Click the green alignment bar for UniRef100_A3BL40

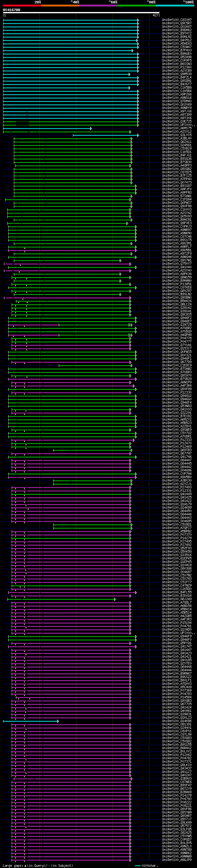(73, 139)
